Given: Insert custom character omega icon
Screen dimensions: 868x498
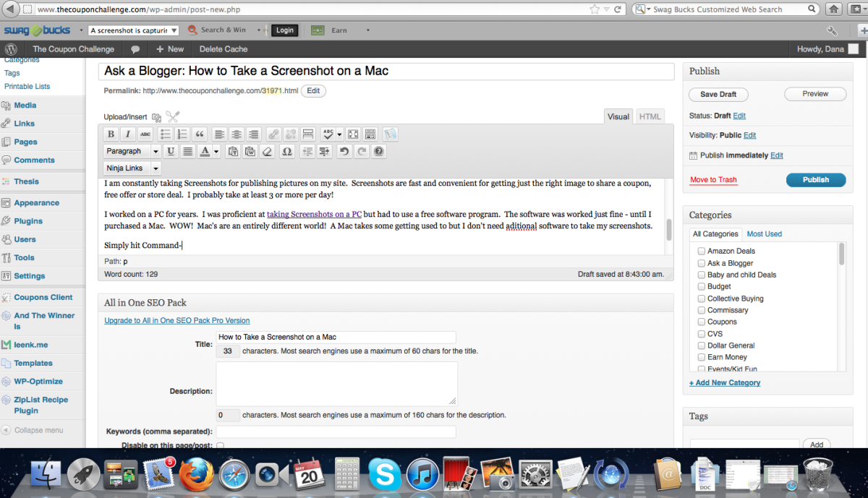Looking at the screenshot, I should point(286,151).
